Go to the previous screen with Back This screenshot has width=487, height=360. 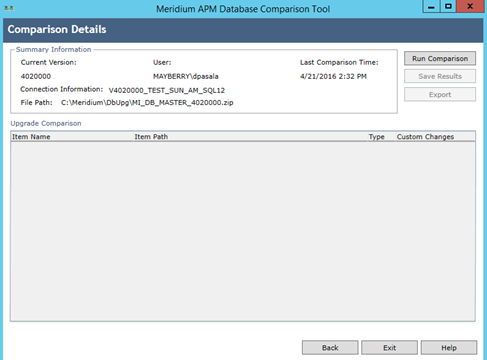tap(330, 348)
